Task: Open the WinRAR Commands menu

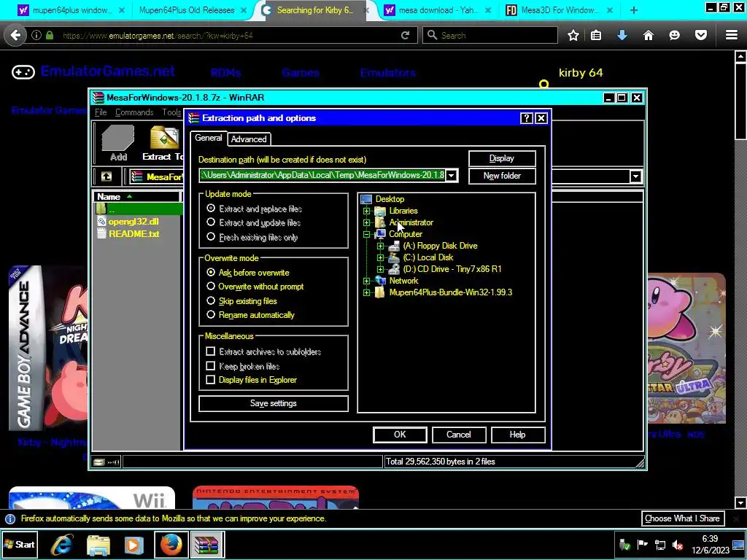Action: pyautogui.click(x=134, y=112)
